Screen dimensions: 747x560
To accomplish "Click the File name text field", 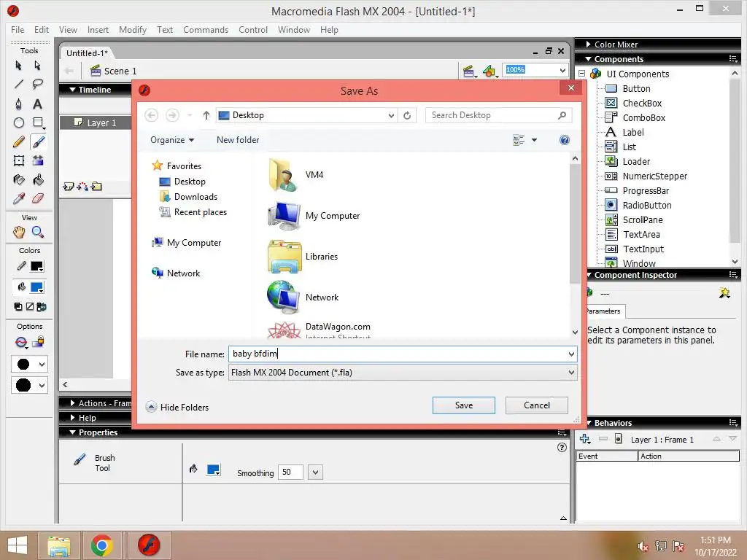I will [x=403, y=354].
